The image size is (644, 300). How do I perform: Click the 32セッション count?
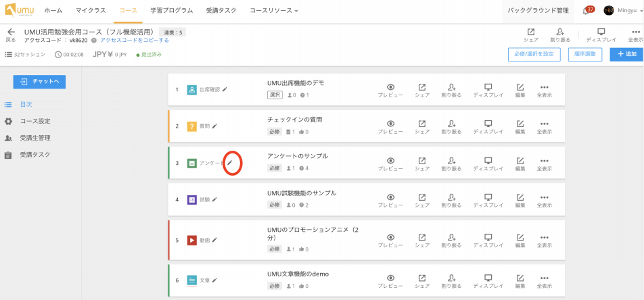click(x=24, y=55)
